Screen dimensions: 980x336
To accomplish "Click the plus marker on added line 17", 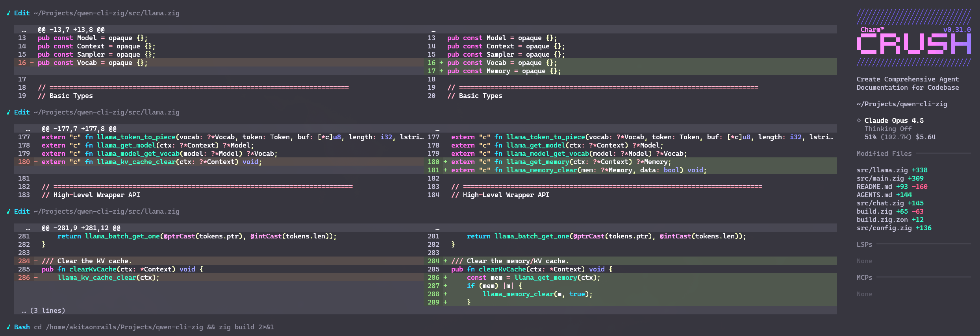I will pyautogui.click(x=441, y=71).
